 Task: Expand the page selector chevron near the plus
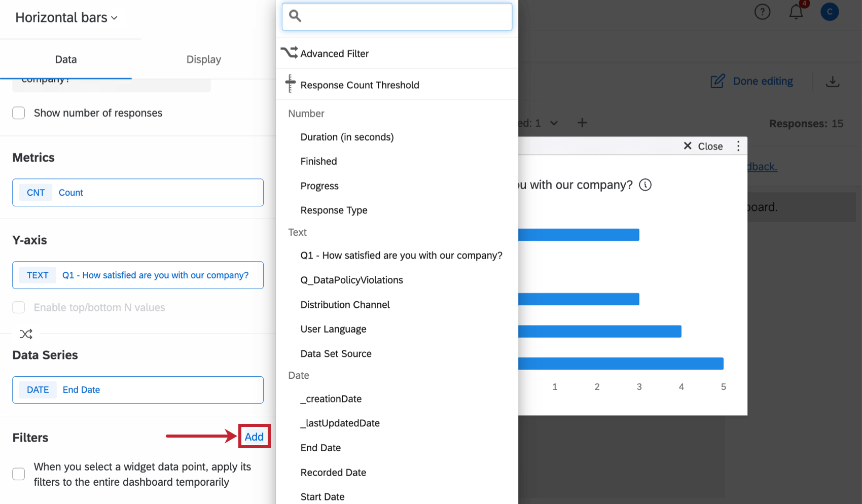(554, 123)
